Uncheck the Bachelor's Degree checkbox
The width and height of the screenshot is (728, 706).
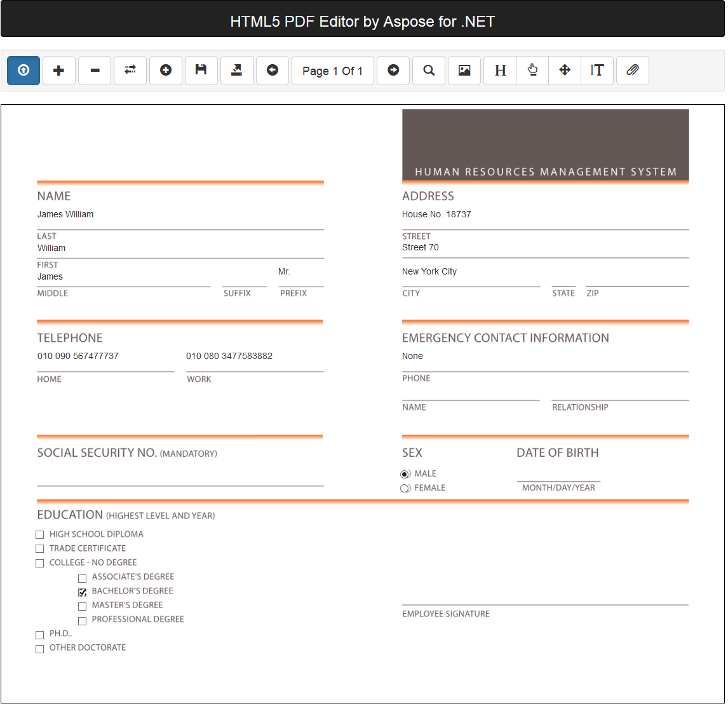[82, 592]
